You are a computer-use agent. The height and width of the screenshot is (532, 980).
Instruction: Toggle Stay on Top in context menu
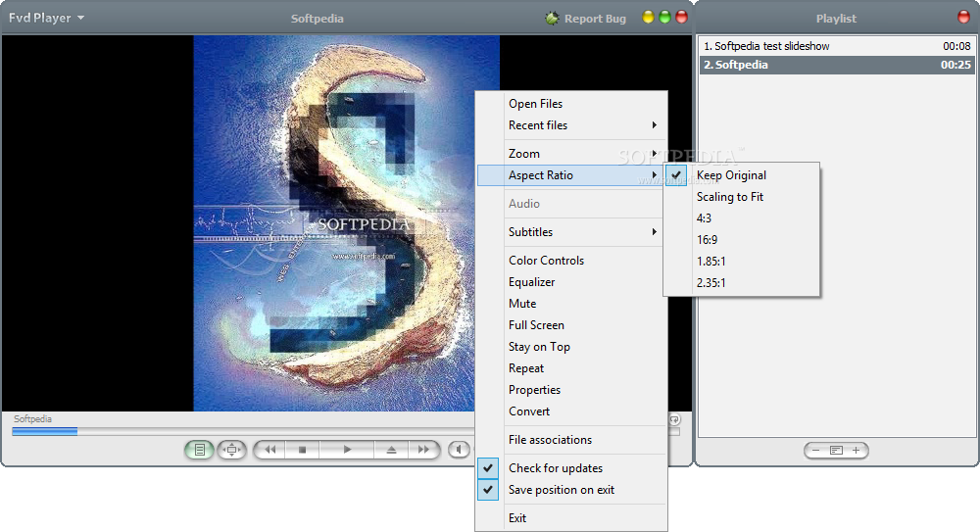point(571,347)
